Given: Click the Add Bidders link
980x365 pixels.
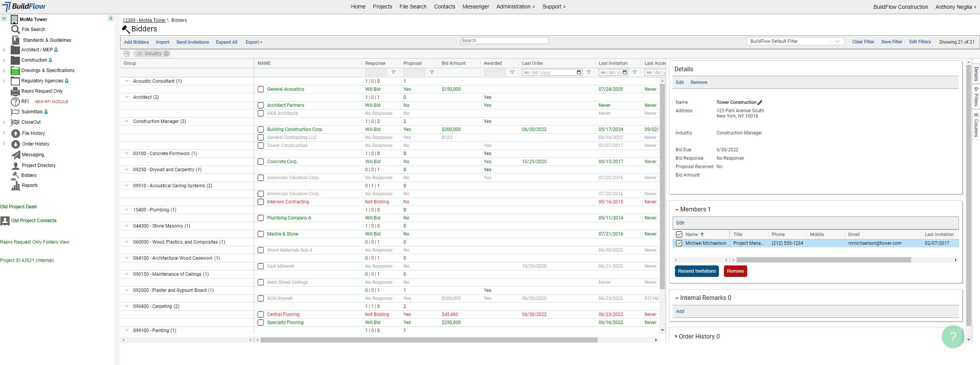Looking at the screenshot, I should (x=136, y=42).
